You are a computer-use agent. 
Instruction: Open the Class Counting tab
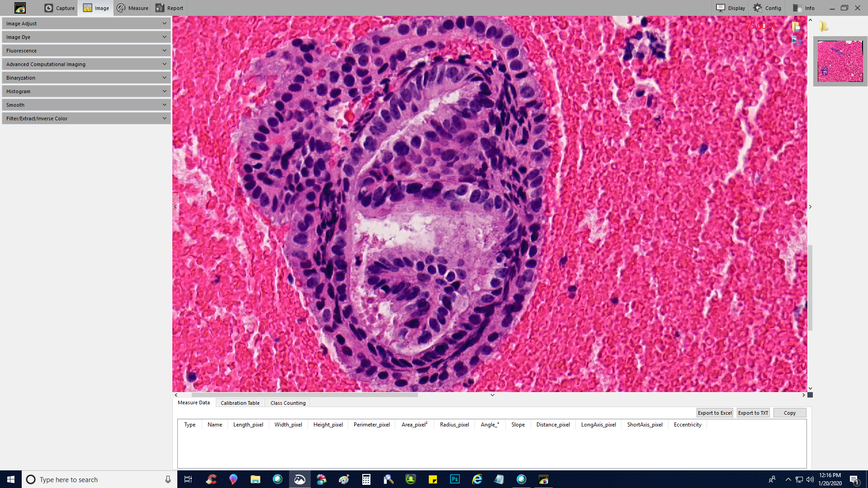pos(288,403)
